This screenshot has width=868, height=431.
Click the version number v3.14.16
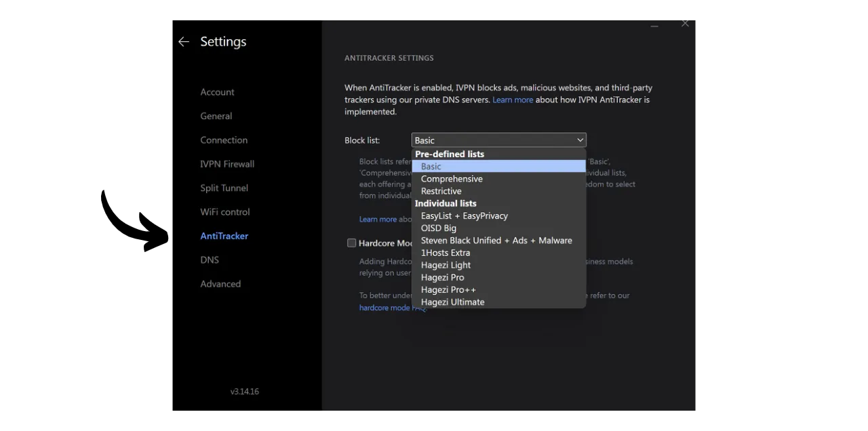click(x=244, y=392)
